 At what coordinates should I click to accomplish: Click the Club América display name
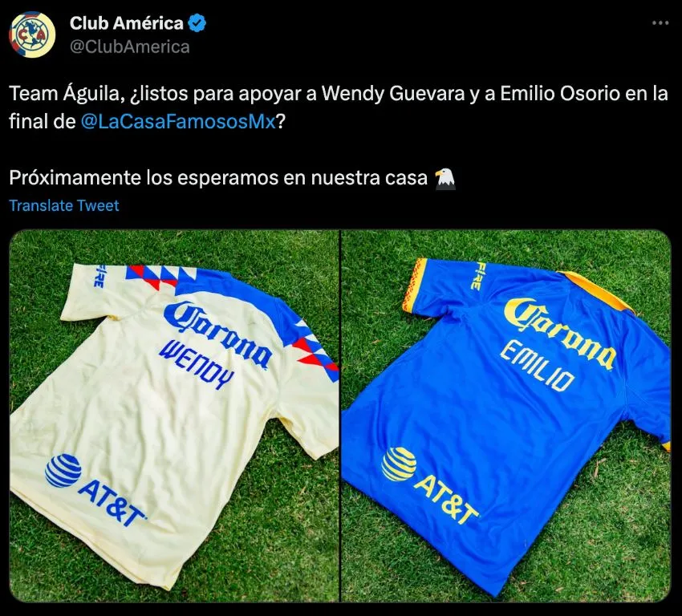(x=127, y=23)
